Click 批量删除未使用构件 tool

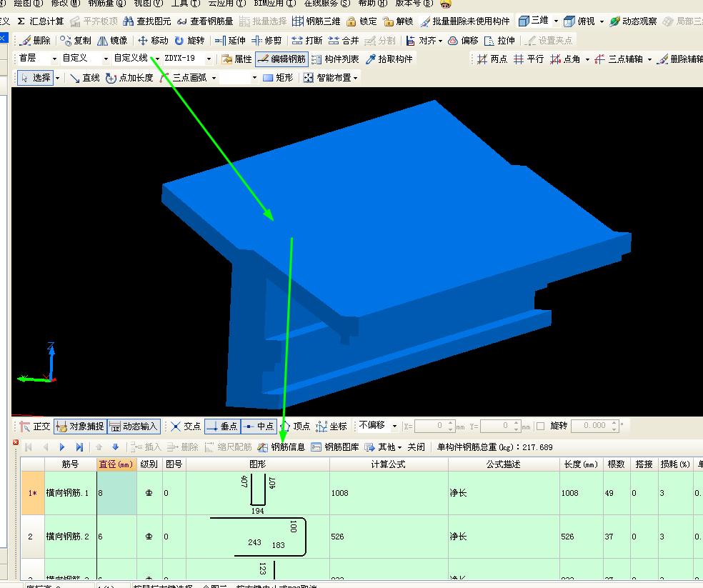click(x=465, y=21)
